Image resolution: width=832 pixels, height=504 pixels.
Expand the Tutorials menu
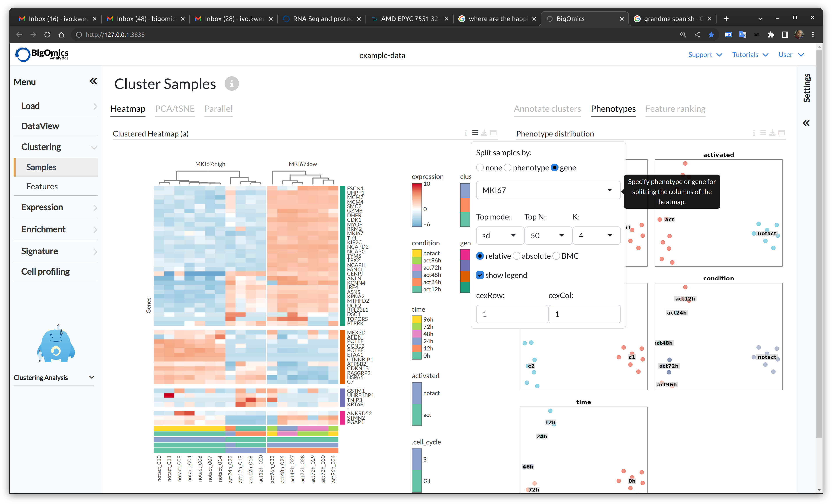click(750, 55)
